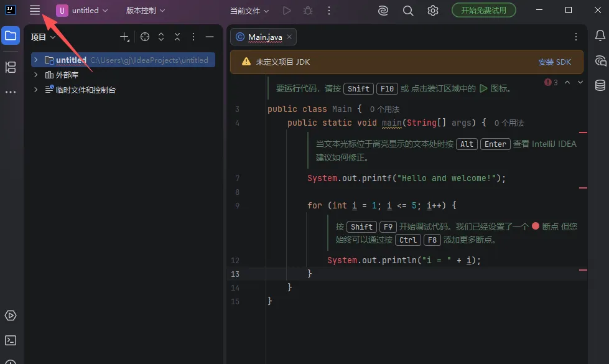Expand the untitled project node

pos(35,60)
